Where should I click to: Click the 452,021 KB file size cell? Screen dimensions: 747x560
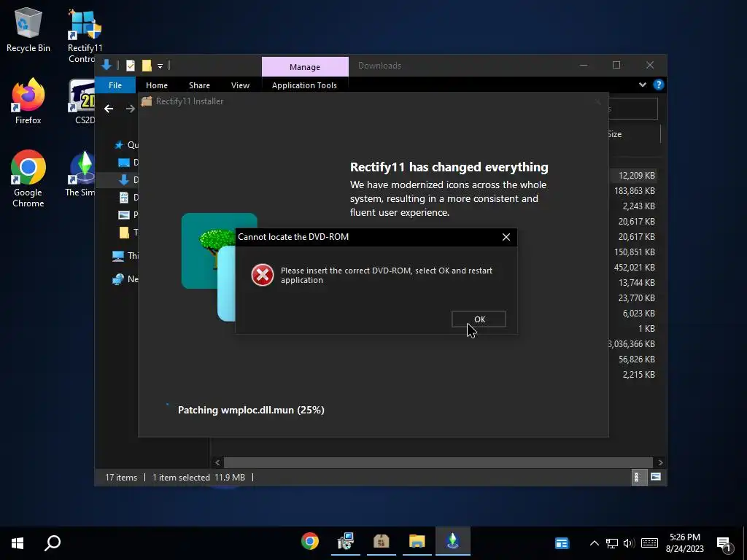[x=635, y=268]
